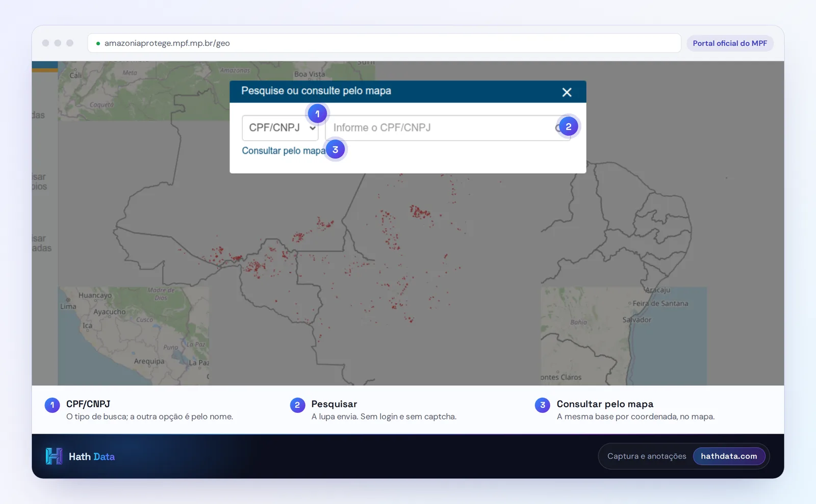Open the hathdata.com link in footer
The height and width of the screenshot is (504, 816).
(x=729, y=456)
